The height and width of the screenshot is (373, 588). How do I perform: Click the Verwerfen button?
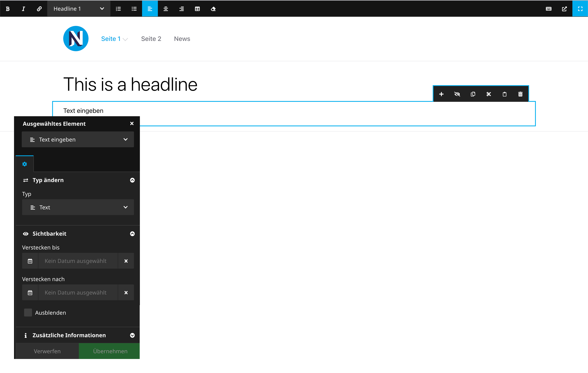[47, 351]
